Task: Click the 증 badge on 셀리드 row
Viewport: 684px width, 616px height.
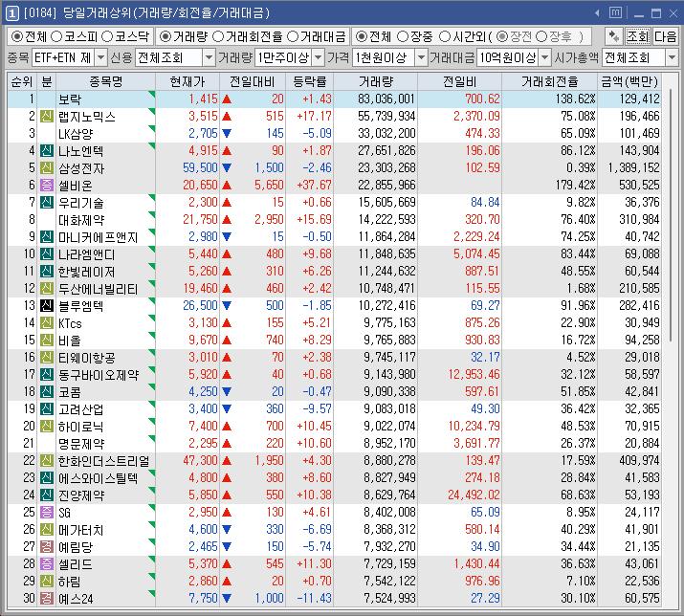Action: [x=47, y=563]
